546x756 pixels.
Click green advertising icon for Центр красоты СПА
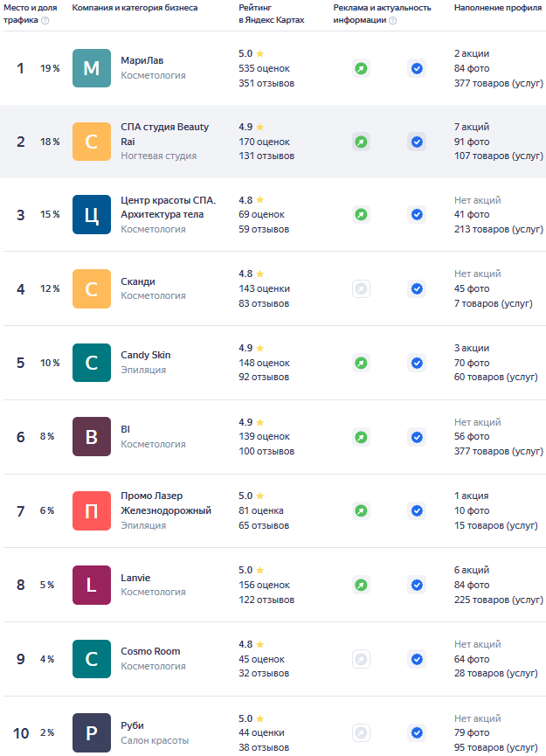pyautogui.click(x=361, y=214)
